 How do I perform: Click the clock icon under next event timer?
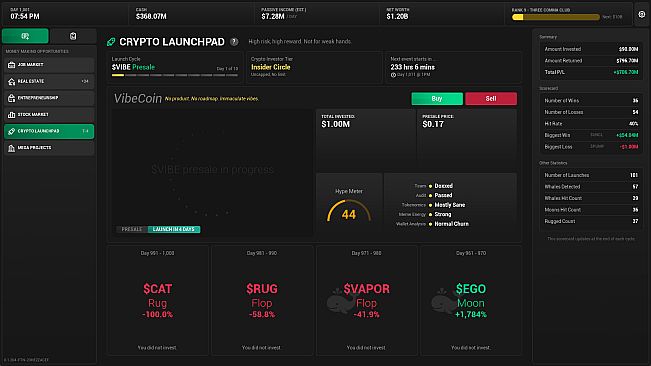393,75
